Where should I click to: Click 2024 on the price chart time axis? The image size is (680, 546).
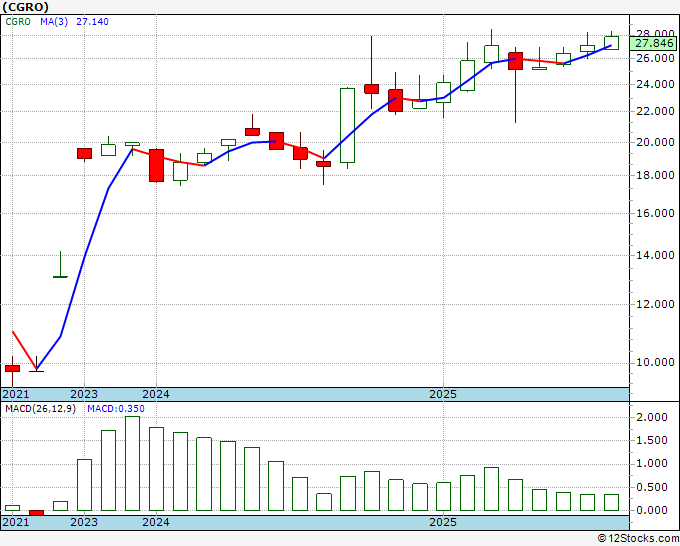[x=156, y=394]
